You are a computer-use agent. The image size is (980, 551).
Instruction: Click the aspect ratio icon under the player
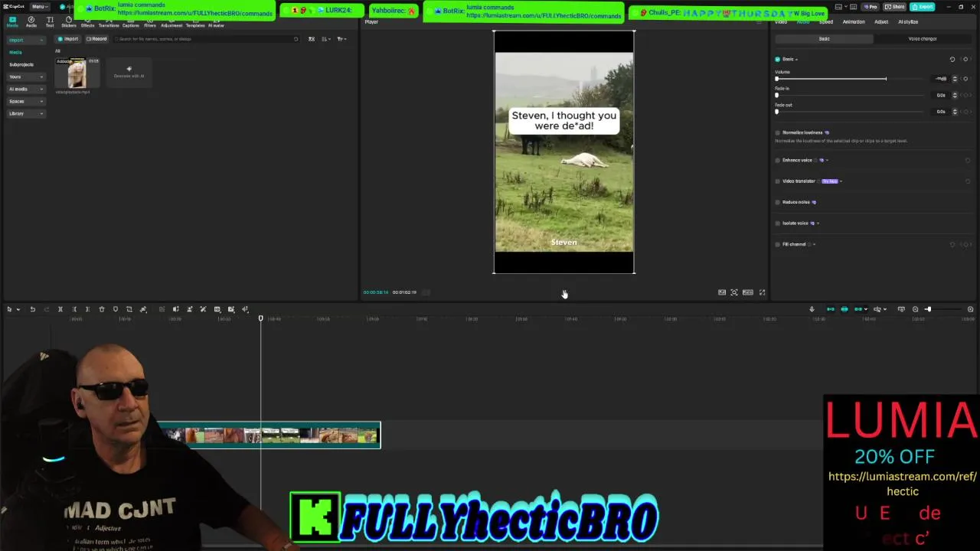point(748,292)
